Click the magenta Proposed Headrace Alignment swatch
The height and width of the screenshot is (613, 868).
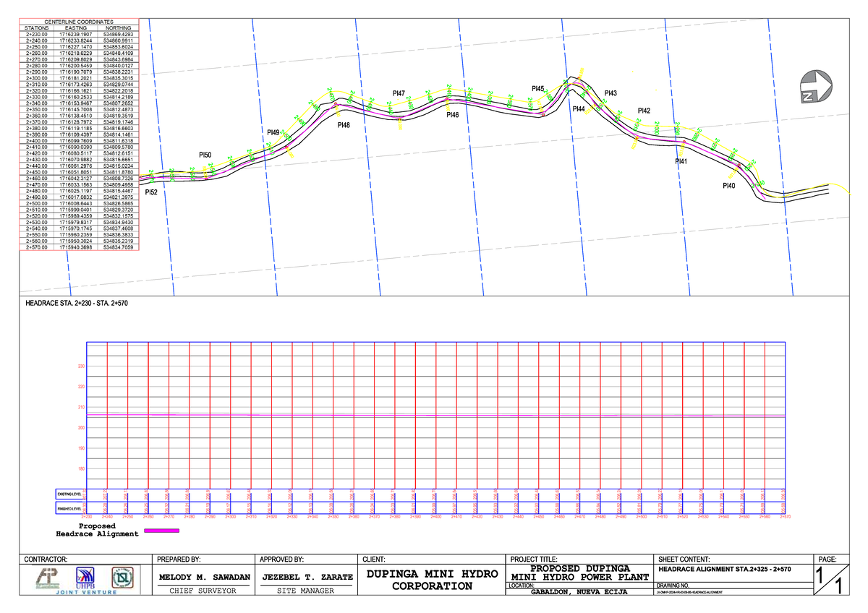click(x=161, y=531)
